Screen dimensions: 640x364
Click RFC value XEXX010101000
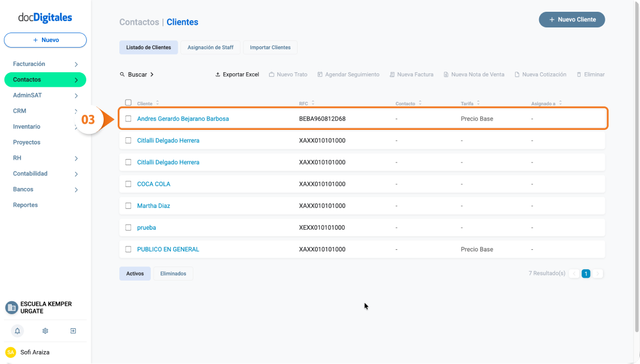[322, 228]
